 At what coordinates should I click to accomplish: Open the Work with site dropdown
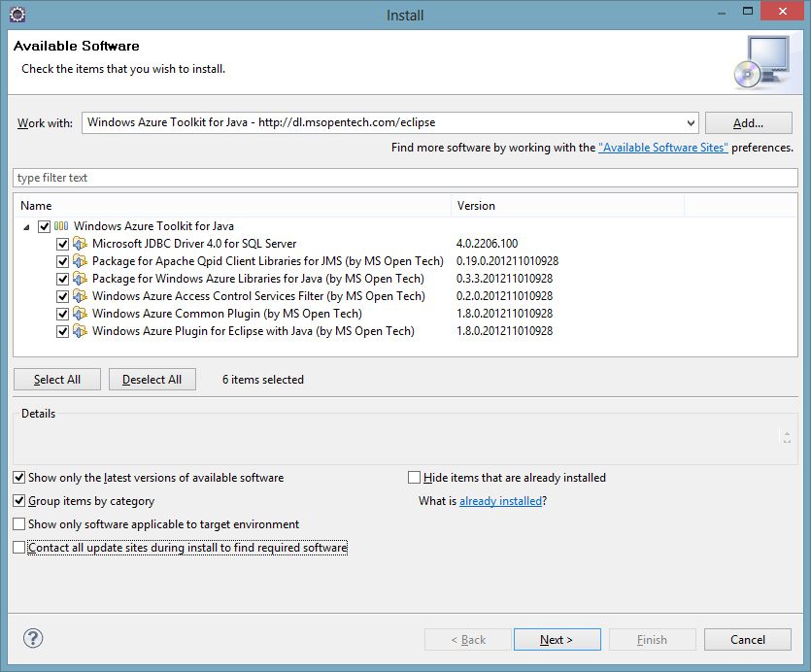(x=691, y=123)
